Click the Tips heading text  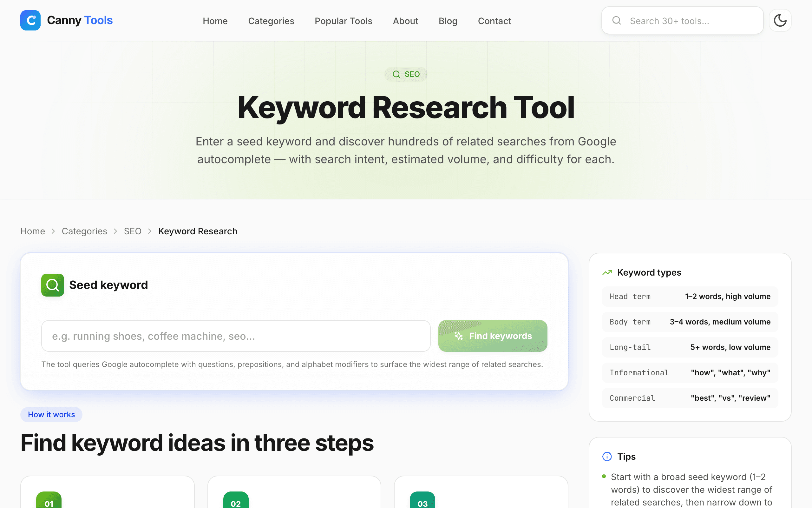(x=626, y=456)
